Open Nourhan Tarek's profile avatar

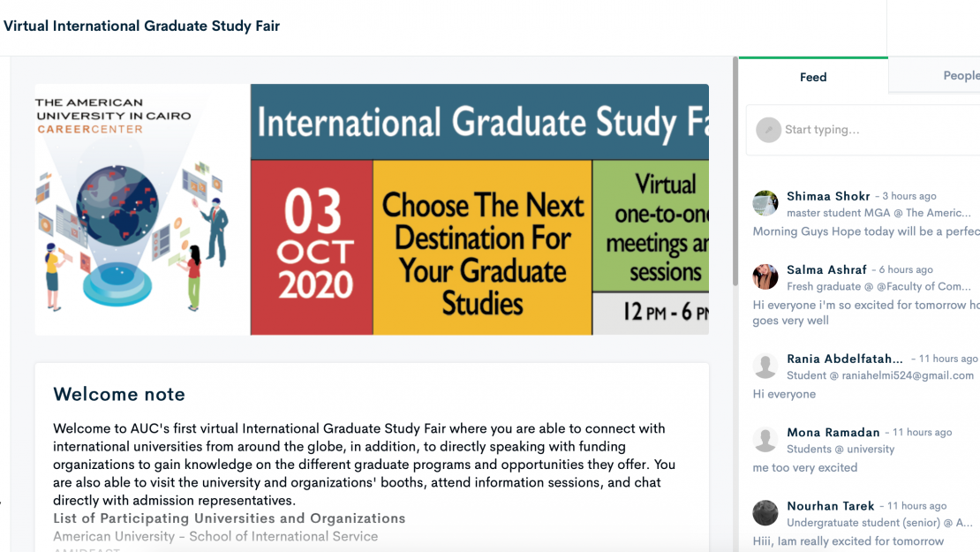pos(765,512)
